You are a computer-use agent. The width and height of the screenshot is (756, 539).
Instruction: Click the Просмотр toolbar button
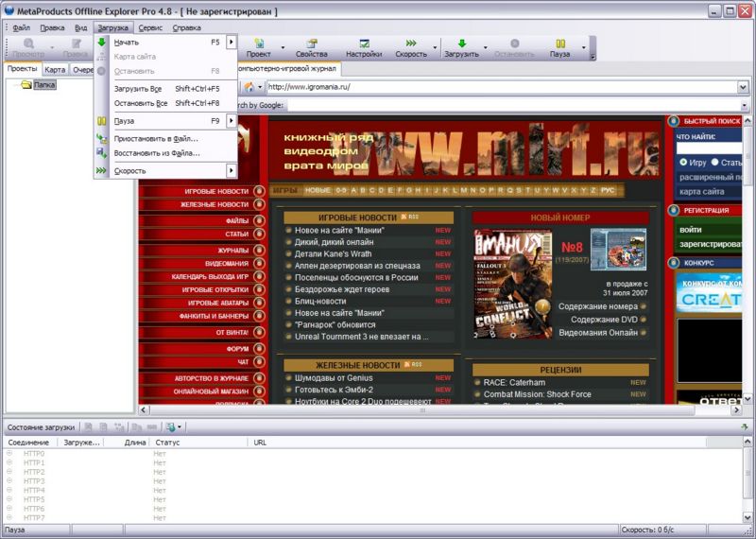[x=28, y=48]
